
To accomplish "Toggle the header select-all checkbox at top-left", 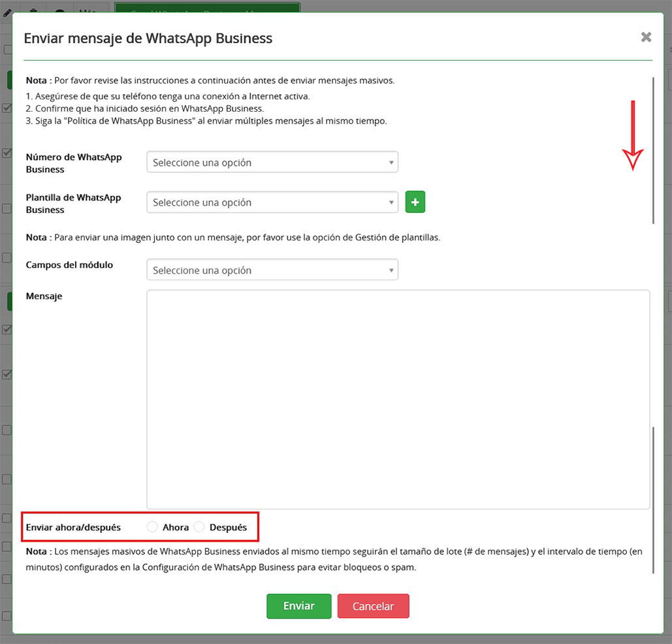I will [x=7, y=50].
